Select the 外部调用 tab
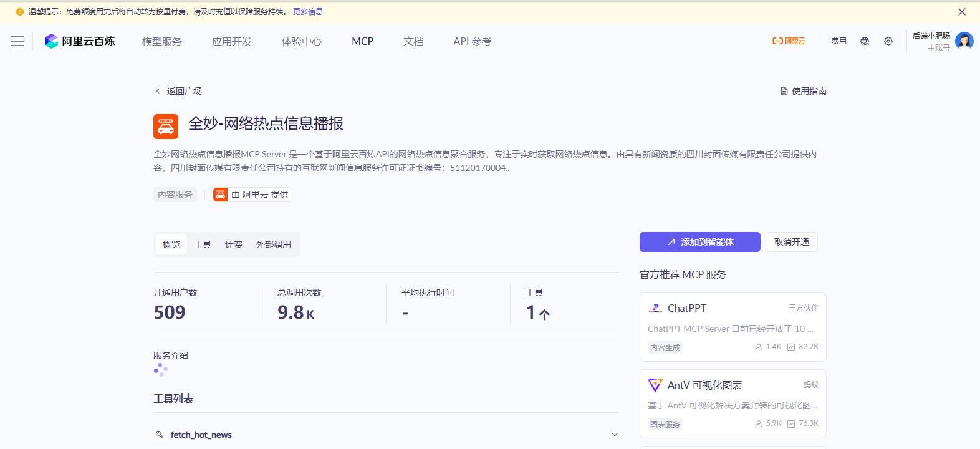The height and width of the screenshot is (449, 980). [273, 244]
